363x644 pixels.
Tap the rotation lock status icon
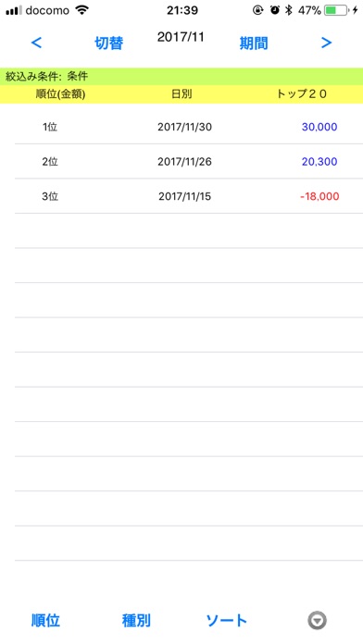(257, 11)
